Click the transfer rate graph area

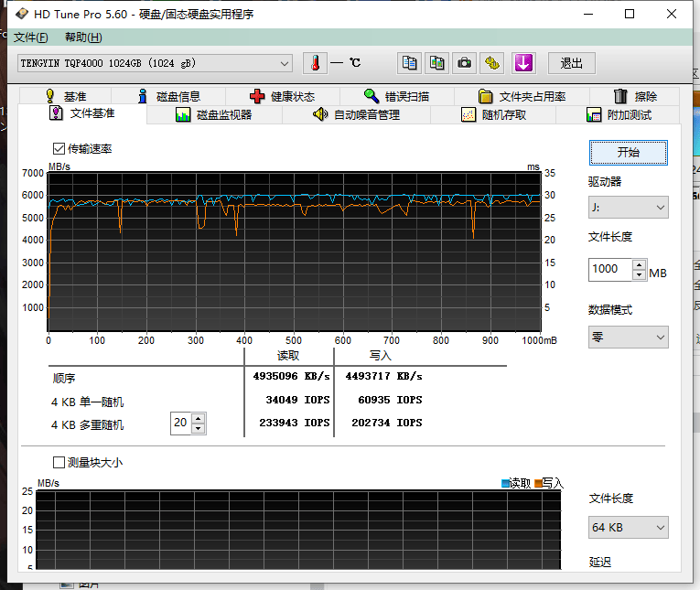[295, 252]
